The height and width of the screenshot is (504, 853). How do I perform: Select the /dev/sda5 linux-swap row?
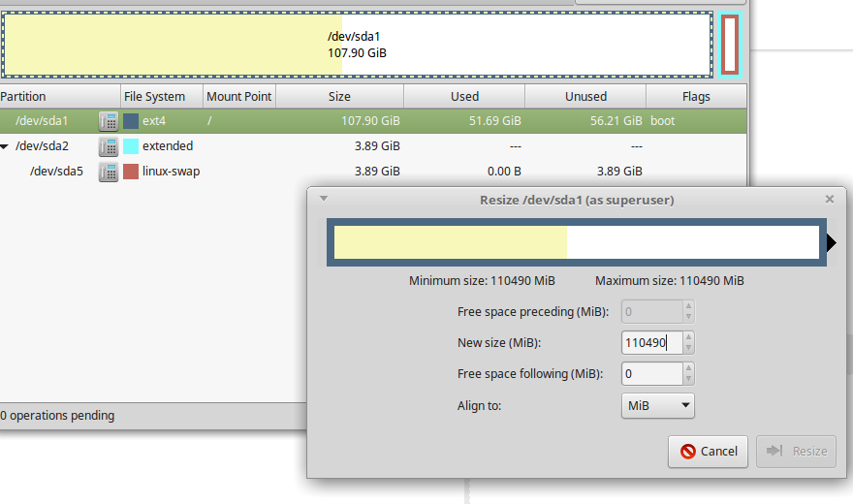pyautogui.click(x=373, y=172)
